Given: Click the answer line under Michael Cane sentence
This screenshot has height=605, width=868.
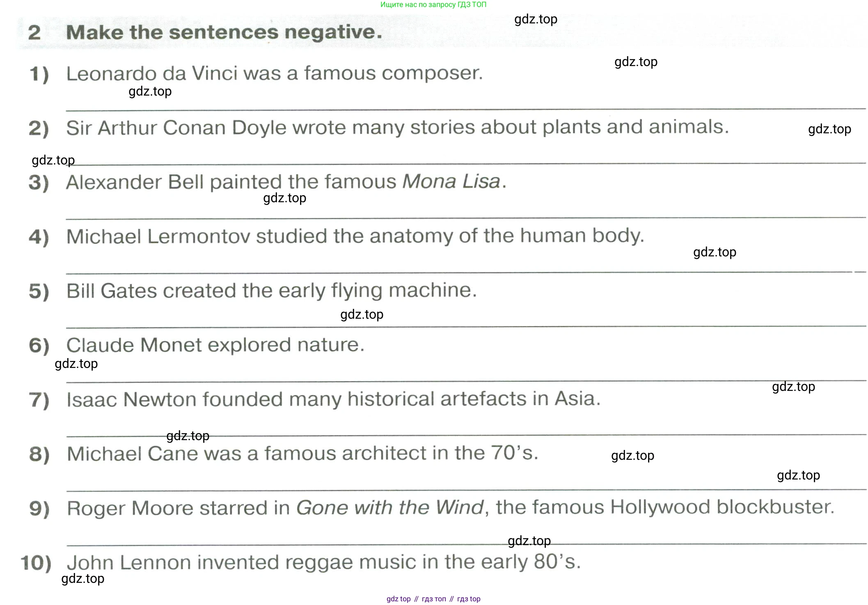Looking at the screenshot, I should 466,490.
